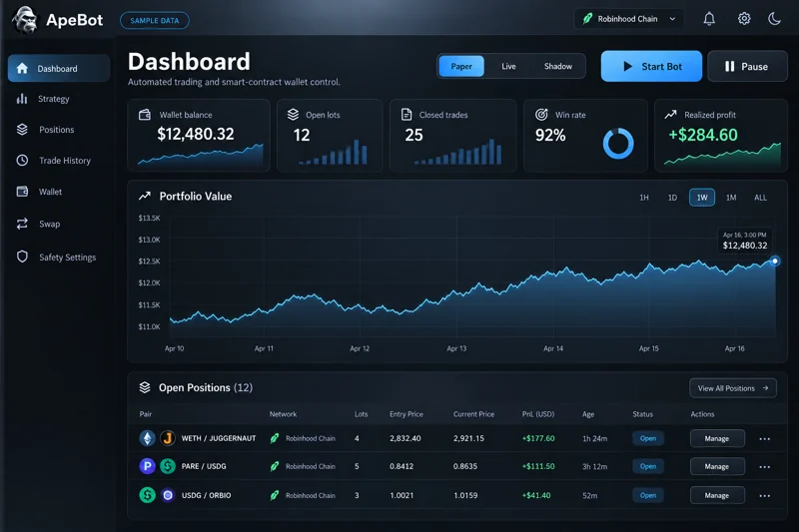Click the Realized profit trend icon
Screen dimensions: 799x532
pos(670,115)
